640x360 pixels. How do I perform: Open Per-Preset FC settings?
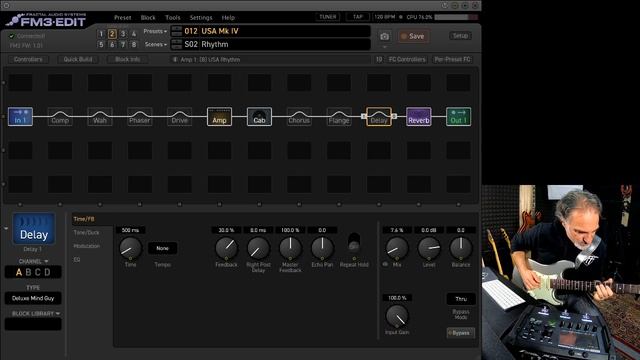click(x=452, y=60)
